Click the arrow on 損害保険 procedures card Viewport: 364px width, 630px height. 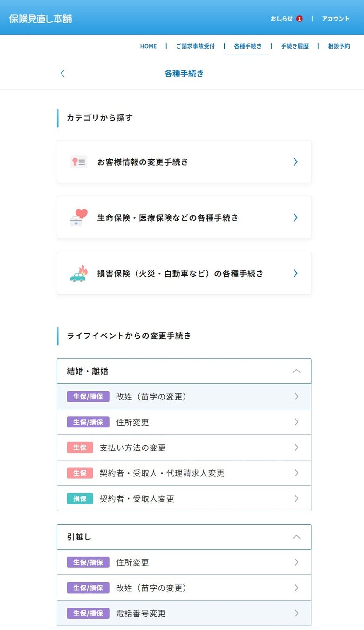tap(295, 273)
